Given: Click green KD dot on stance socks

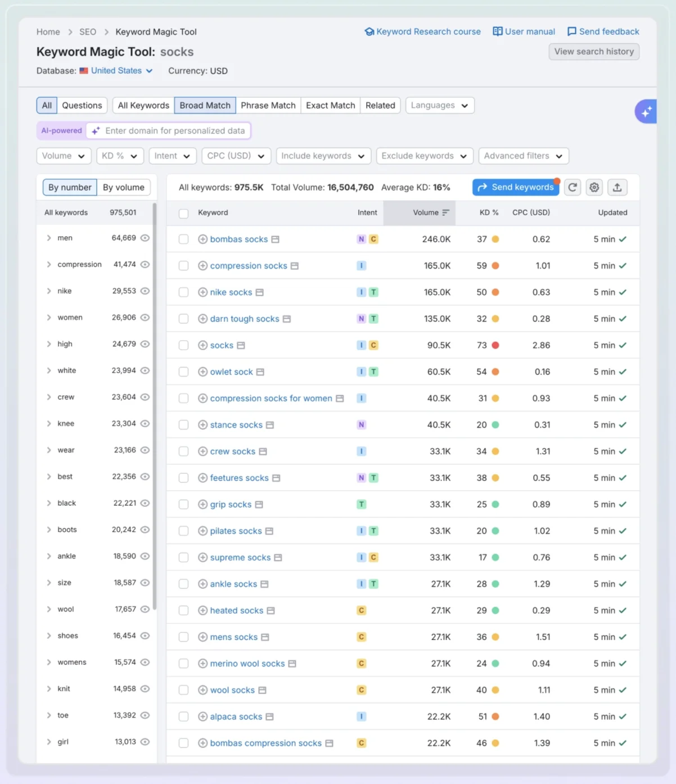Looking at the screenshot, I should click(x=495, y=425).
